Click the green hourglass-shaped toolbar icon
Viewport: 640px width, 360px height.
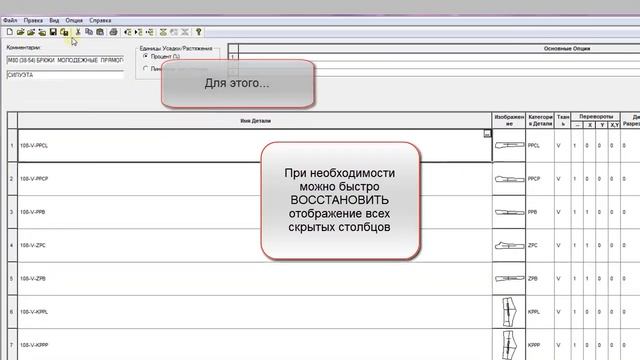point(163,32)
